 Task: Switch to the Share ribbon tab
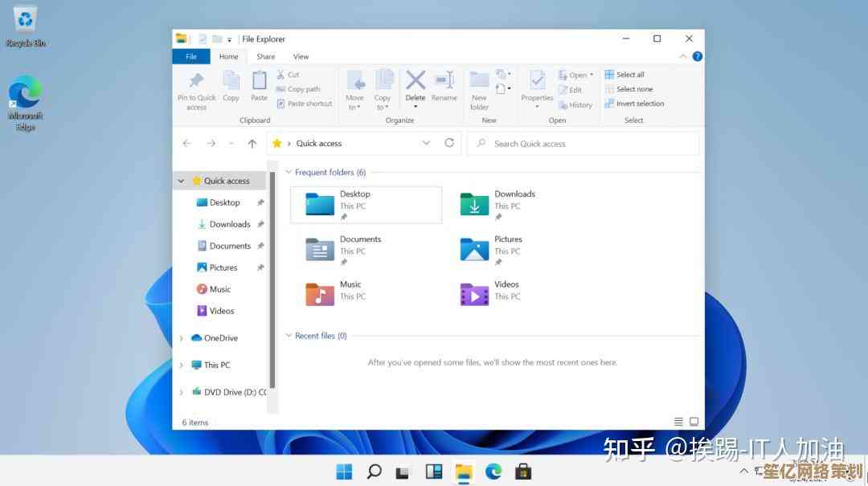tap(265, 56)
